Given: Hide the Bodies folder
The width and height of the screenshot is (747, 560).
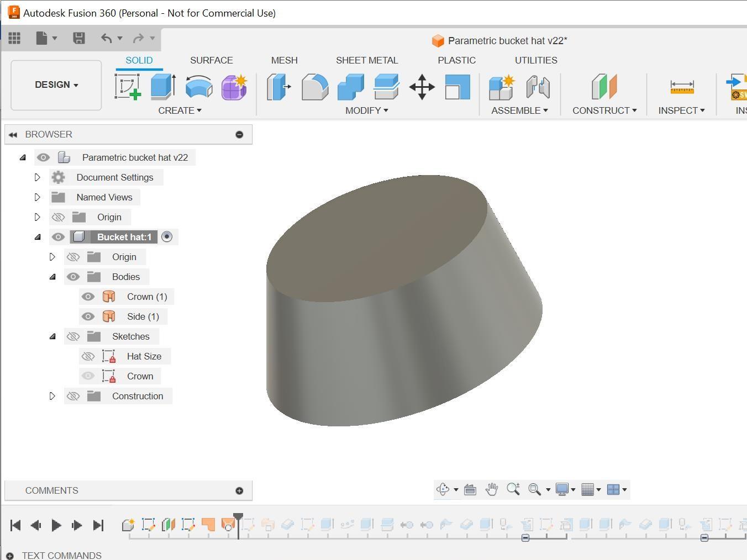Looking at the screenshot, I should tap(73, 277).
